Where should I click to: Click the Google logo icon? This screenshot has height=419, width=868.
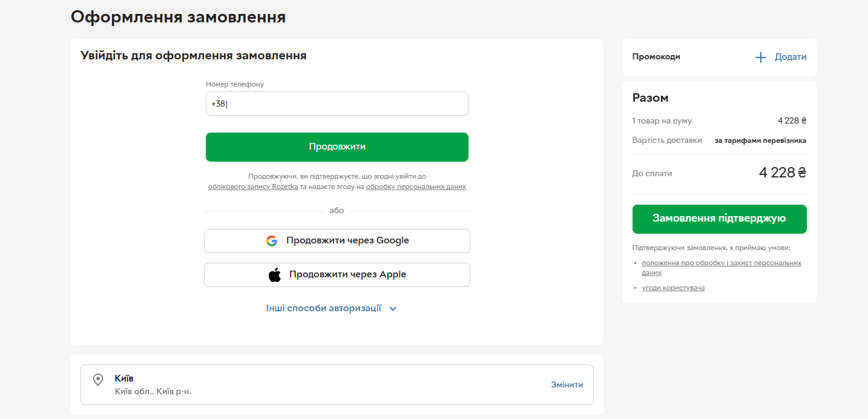click(272, 241)
